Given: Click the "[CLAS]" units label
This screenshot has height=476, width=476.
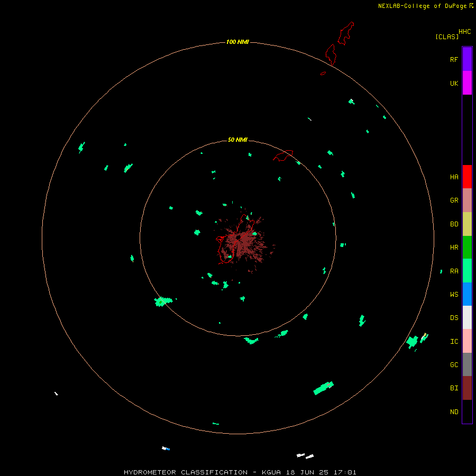Looking at the screenshot, I should pyautogui.click(x=447, y=36).
